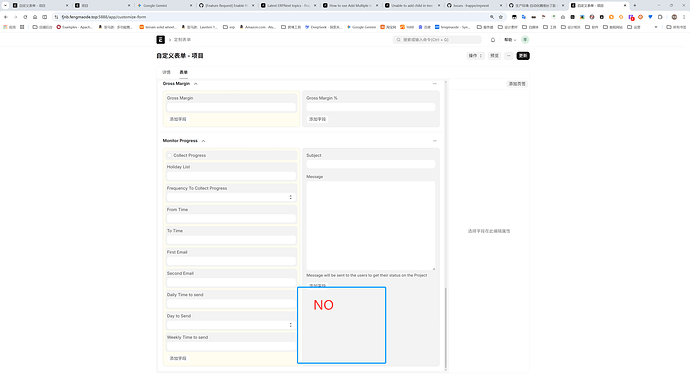Click 添加字段 under Gross Margin % field
This screenshot has width=690, height=375.
317,119
